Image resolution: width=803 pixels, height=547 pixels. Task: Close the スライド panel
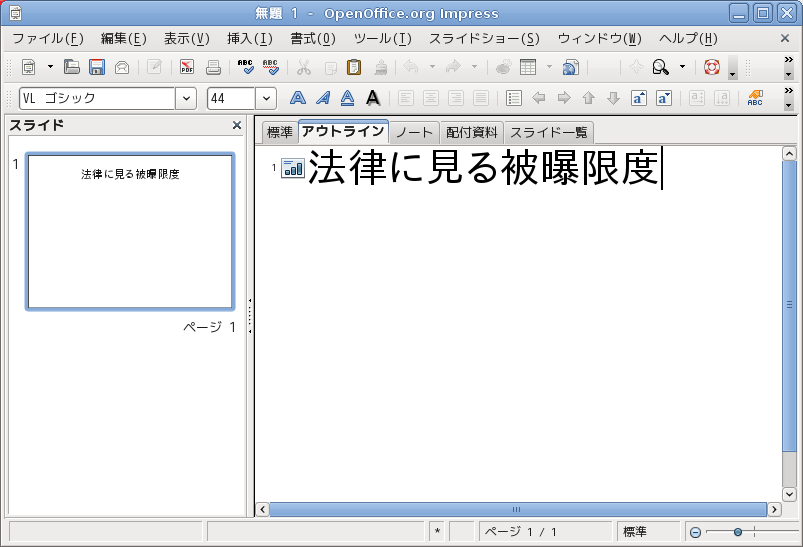coord(237,125)
